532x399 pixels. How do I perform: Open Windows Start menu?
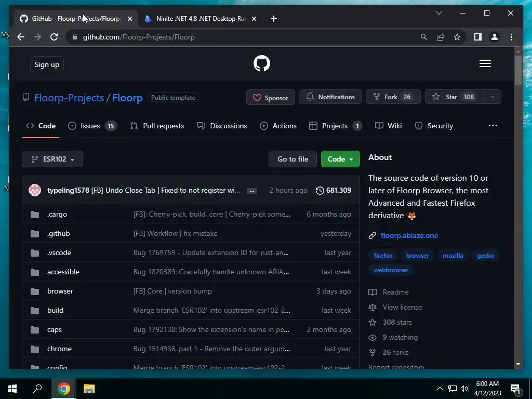(x=12, y=389)
